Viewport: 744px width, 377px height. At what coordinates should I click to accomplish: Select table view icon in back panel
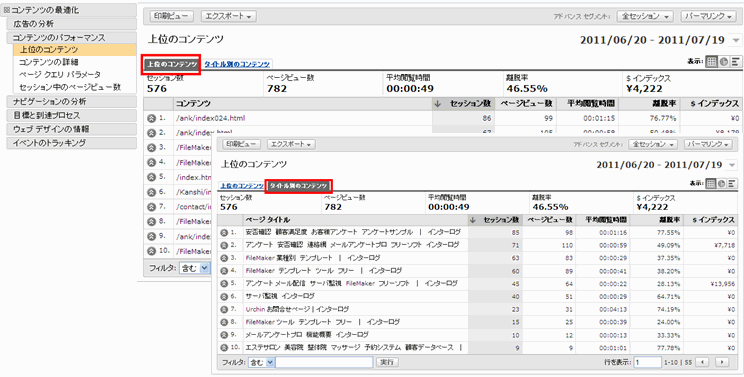(711, 62)
